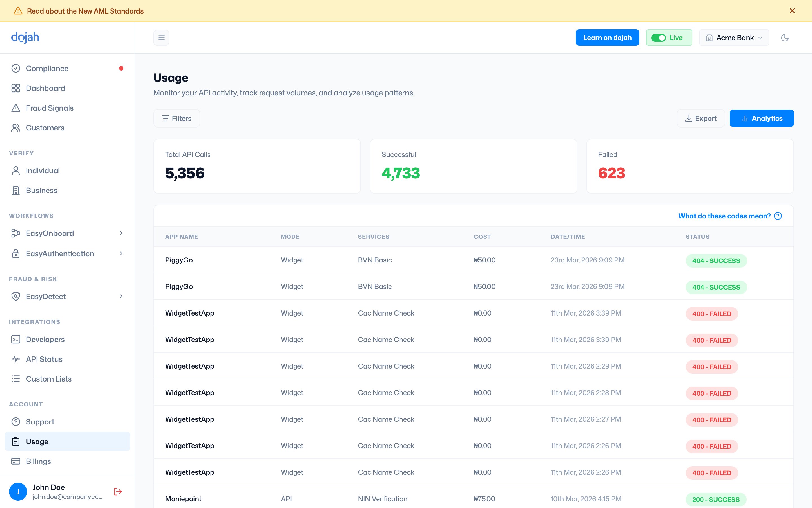Open Developers terminal icon

click(x=16, y=339)
